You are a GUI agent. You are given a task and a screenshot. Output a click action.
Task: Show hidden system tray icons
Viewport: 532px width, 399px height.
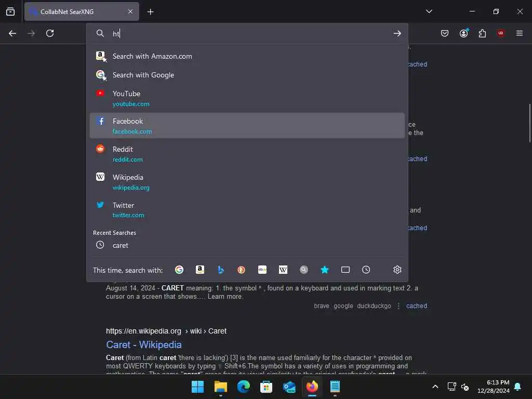[x=435, y=387]
